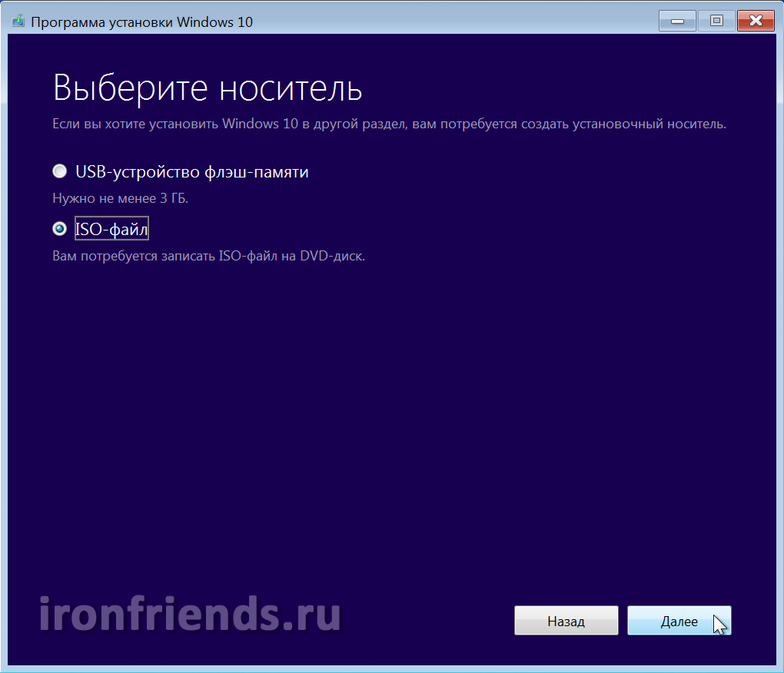Click the 'Нужно не менее 3 ГБ.' text
The width and height of the screenshot is (784, 673).
121,198
